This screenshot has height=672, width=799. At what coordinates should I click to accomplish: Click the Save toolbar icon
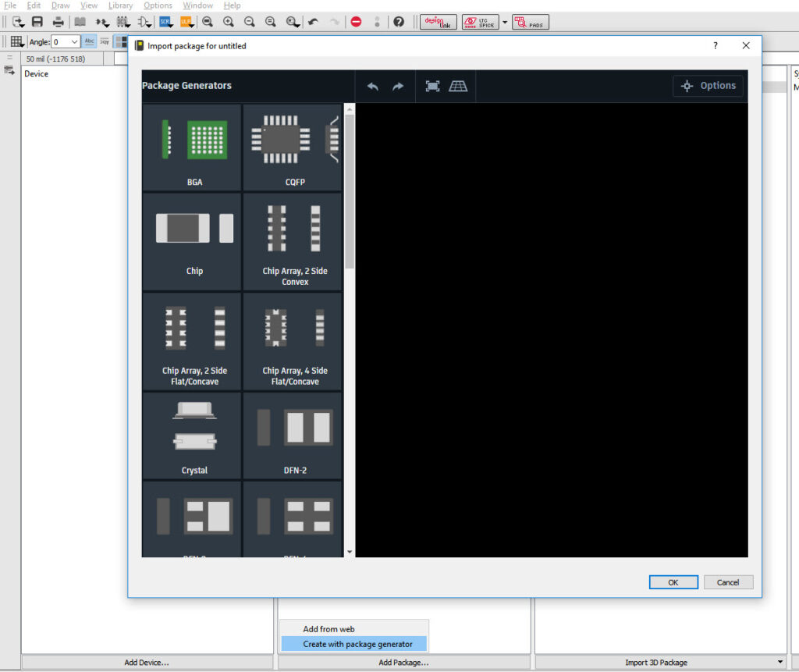tap(37, 22)
